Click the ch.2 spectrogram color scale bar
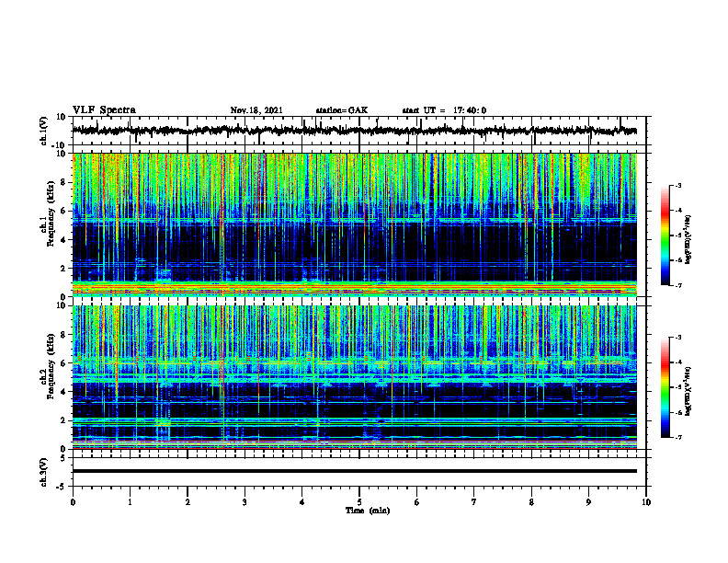The width and height of the screenshot is (728, 563). click(665, 387)
